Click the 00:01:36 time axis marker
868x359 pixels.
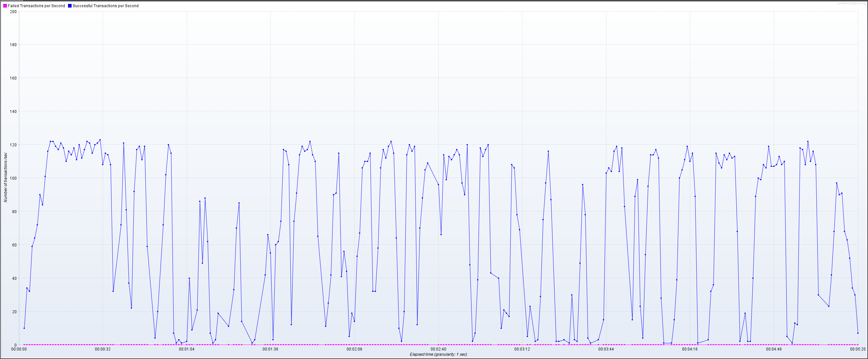pos(271,349)
